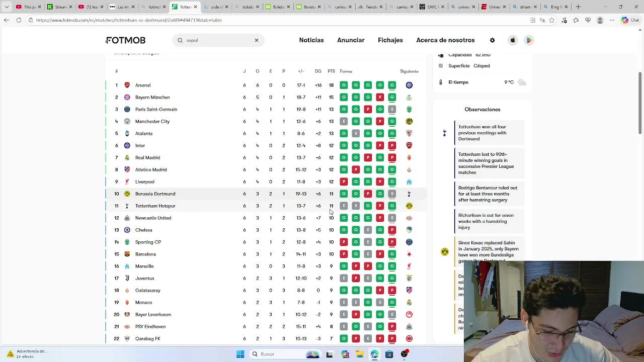The height and width of the screenshot is (362, 644).
Task: Click Manchester City's next opponent icon
Action: point(409,121)
